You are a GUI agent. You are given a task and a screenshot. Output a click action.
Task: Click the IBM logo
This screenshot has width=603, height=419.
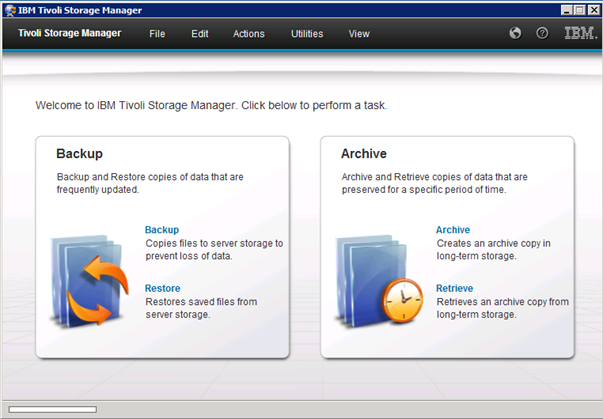click(x=579, y=33)
